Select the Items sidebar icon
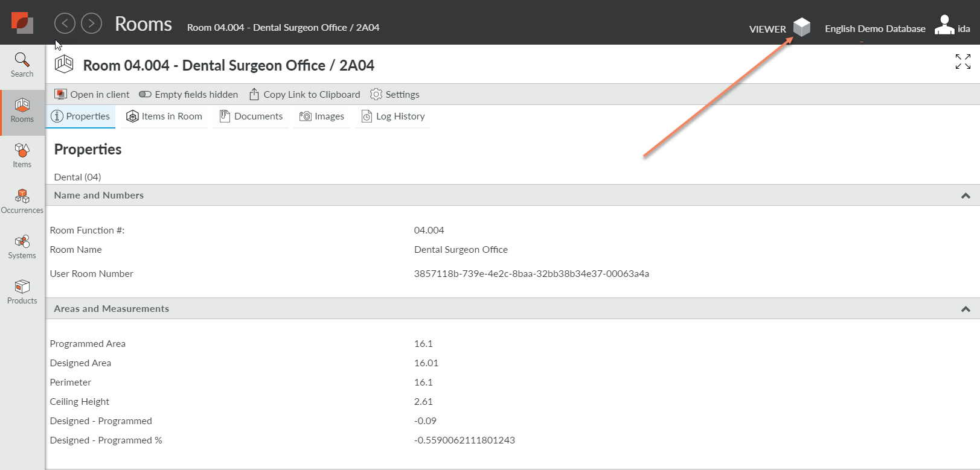Screen dimensions: 980x470 22,156
